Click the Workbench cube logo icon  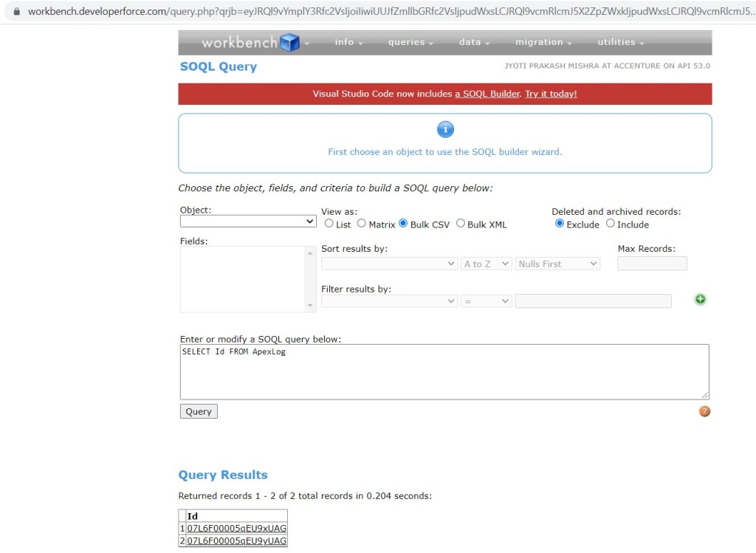coord(289,43)
